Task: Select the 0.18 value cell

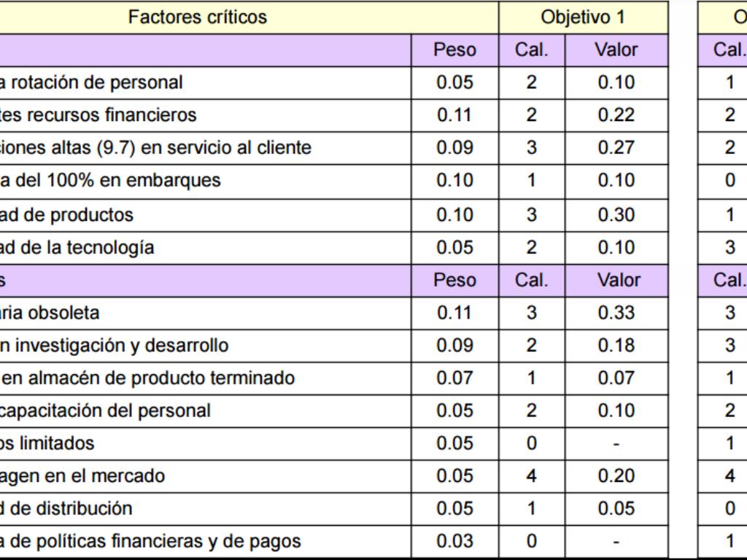Action: tap(617, 346)
